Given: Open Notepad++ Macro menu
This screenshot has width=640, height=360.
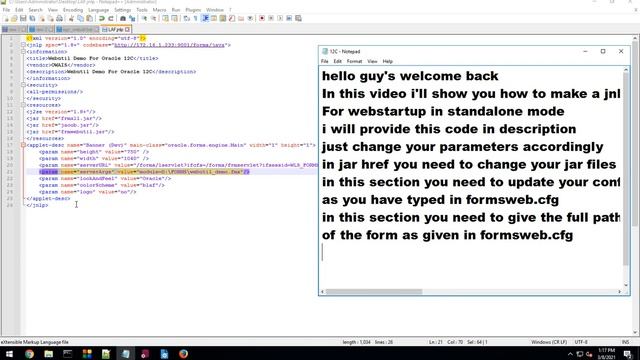Looking at the screenshot, I should [159, 10].
